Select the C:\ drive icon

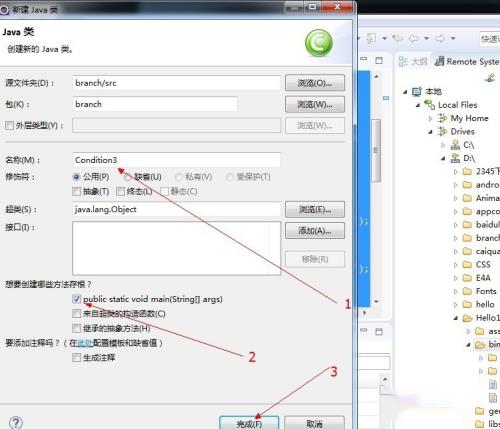tap(455, 145)
